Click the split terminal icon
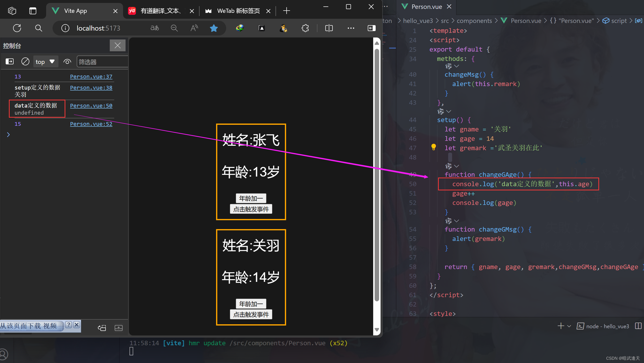The height and width of the screenshot is (363, 644). [x=638, y=326]
